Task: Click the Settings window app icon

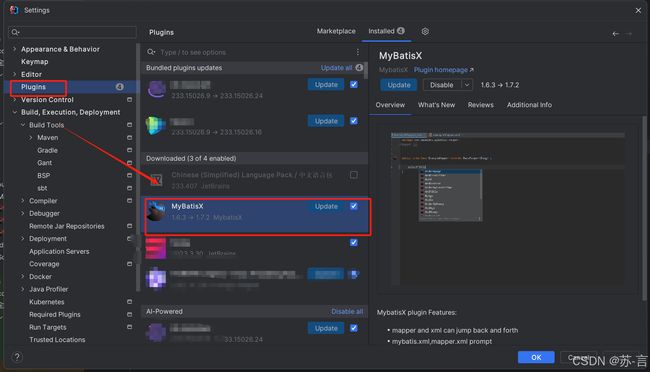Action: 14,10
